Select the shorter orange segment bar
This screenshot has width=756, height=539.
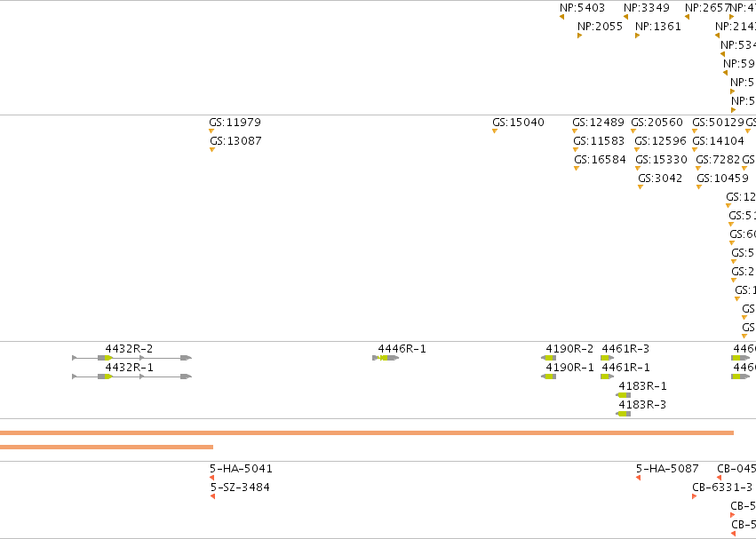pyautogui.click(x=107, y=447)
